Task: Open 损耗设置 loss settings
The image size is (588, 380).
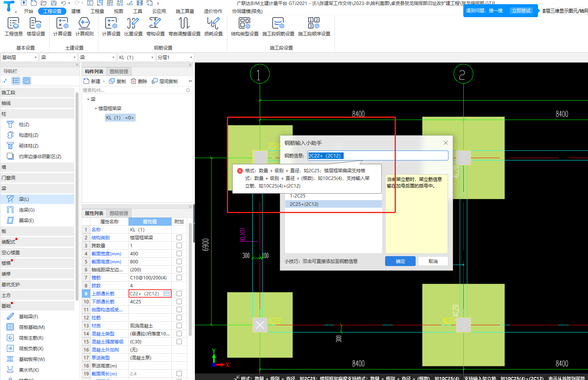Action: (x=214, y=27)
